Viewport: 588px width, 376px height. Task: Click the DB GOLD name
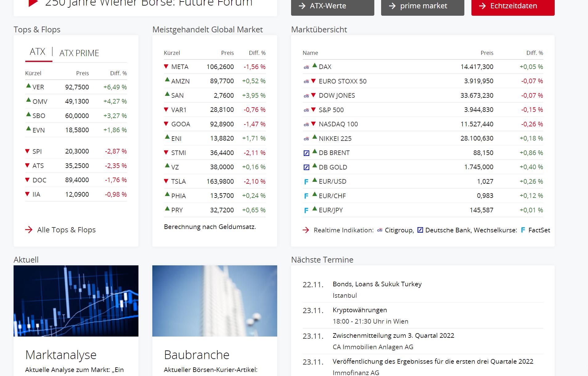(333, 167)
